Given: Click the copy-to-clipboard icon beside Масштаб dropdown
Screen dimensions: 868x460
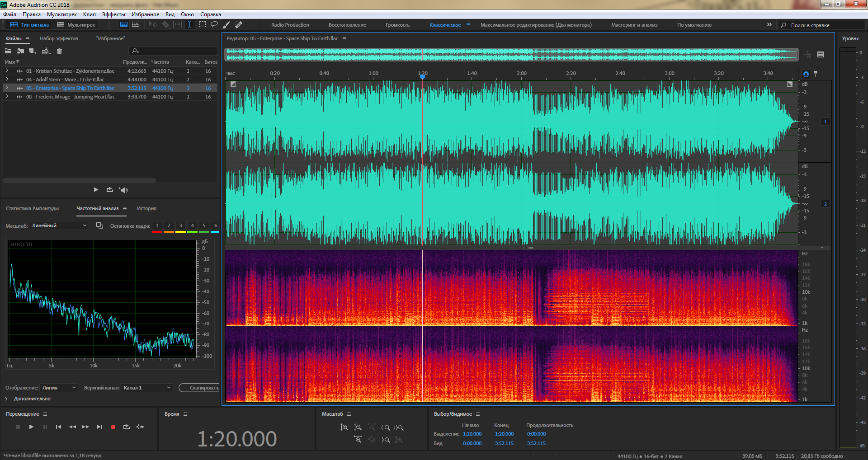Looking at the screenshot, I should click(99, 225).
